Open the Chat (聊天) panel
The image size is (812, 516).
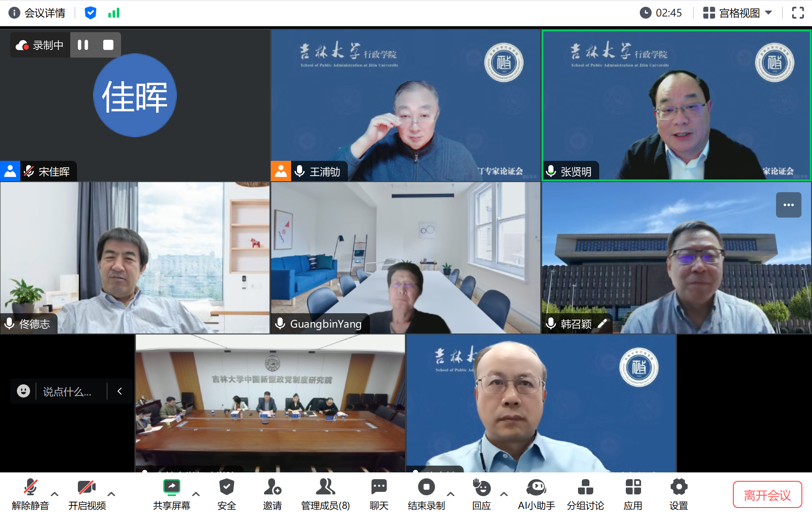coord(379,488)
